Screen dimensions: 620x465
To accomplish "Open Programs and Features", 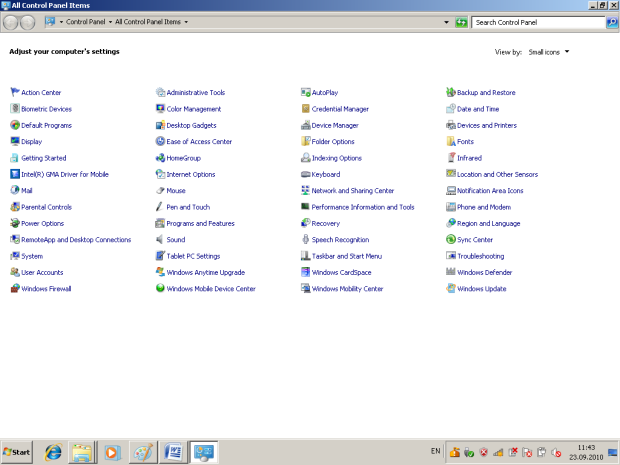I will (200, 223).
